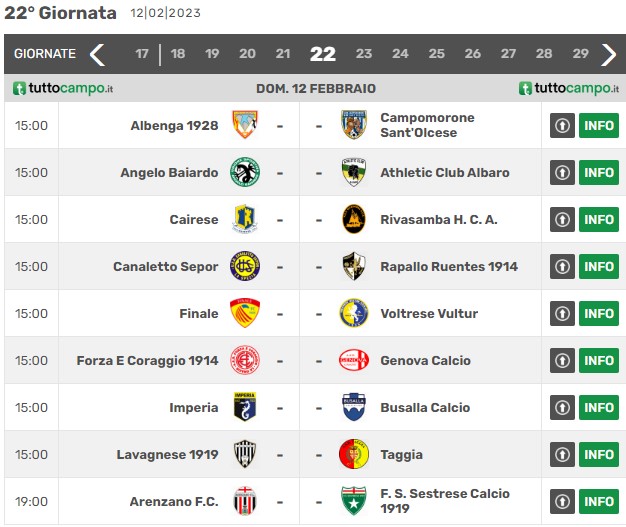Advance giornate list with right chevron
626x527 pixels.
tap(609, 54)
